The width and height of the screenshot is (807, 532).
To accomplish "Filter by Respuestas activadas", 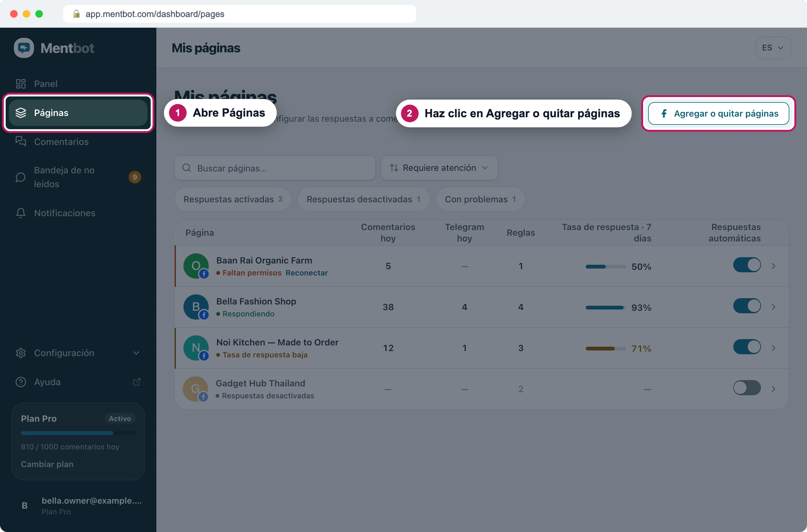I will pyautogui.click(x=233, y=199).
